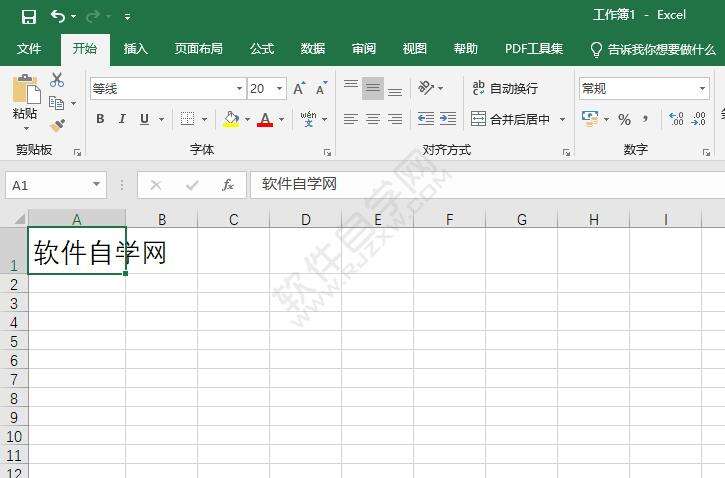Toggle Align Right icon

tap(394, 119)
